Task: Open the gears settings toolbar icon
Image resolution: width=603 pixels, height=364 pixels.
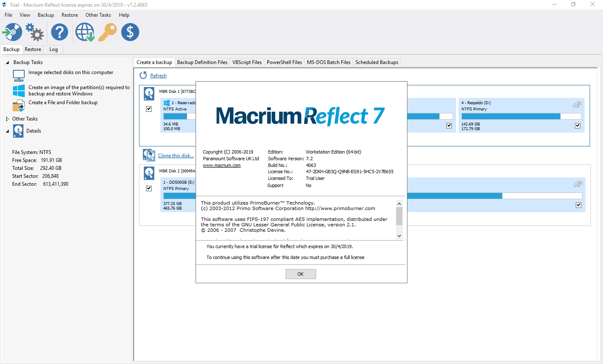Action: [35, 32]
